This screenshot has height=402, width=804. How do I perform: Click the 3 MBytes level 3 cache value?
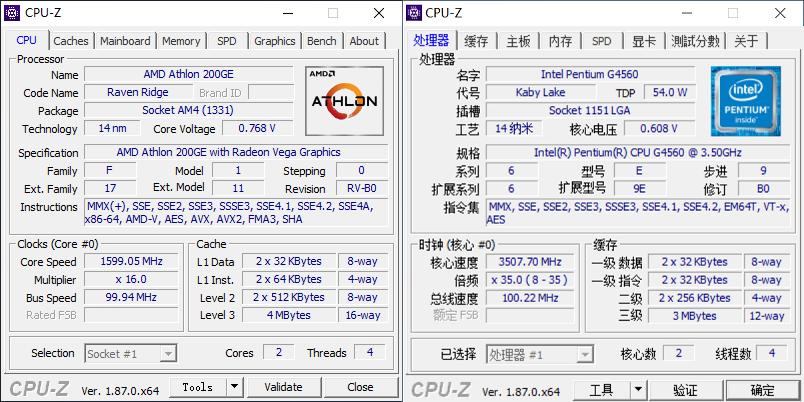(x=694, y=316)
